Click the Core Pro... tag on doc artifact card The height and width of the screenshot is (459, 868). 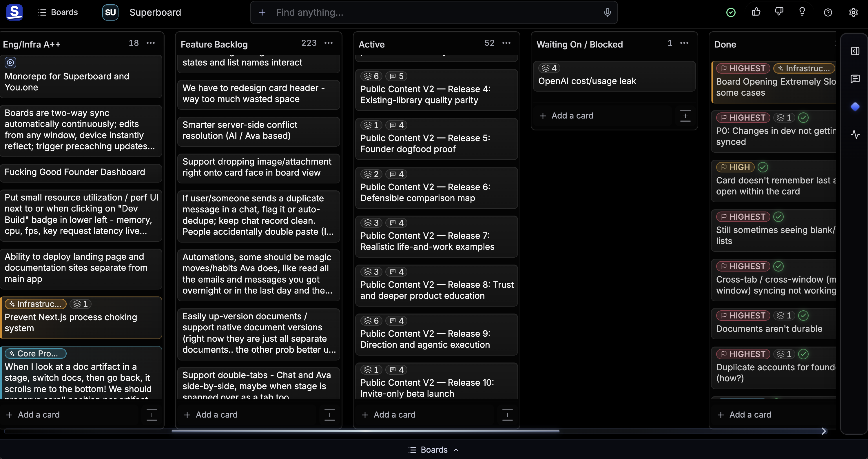(35, 354)
